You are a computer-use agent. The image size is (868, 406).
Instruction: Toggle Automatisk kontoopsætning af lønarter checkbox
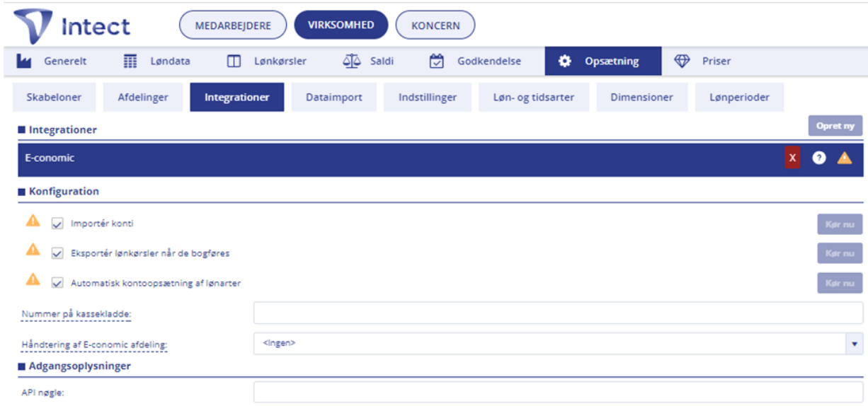pos(57,283)
